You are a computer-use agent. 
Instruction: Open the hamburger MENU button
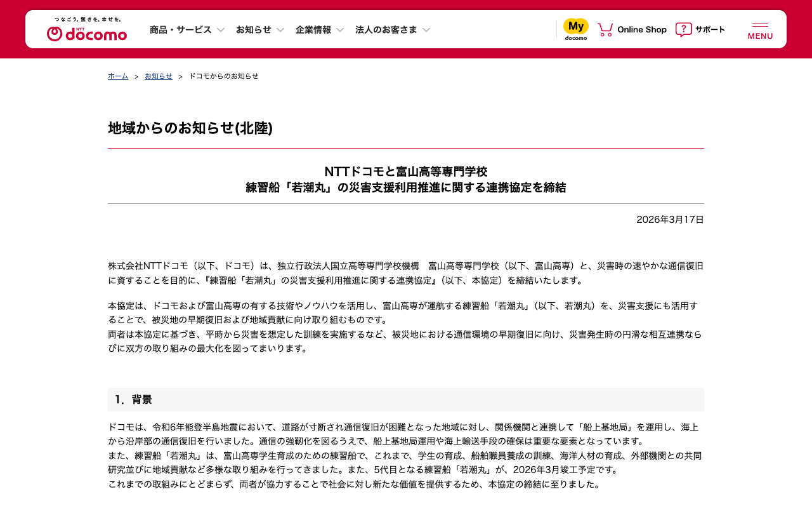pos(760,30)
